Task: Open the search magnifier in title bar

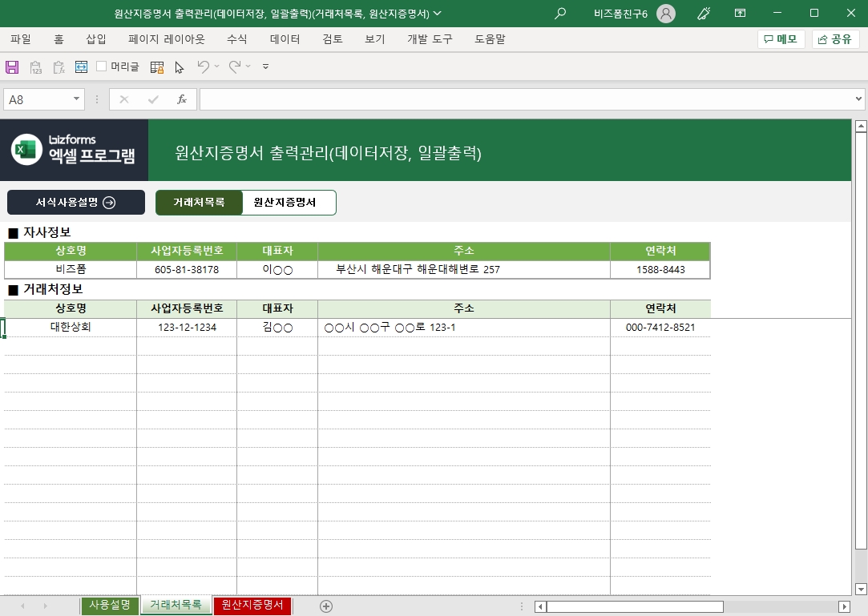Action: click(x=560, y=14)
